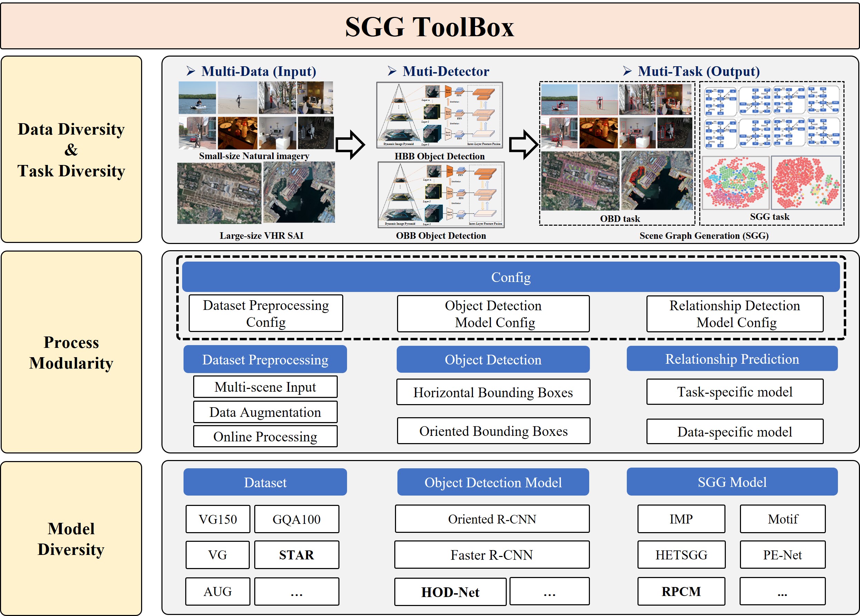Click the SGG ToolBox title banner
860x616 pixels.
pyautogui.click(x=429, y=27)
